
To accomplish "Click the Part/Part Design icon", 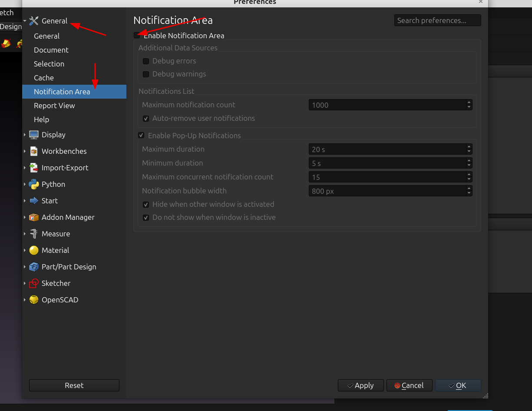I will 34,267.
